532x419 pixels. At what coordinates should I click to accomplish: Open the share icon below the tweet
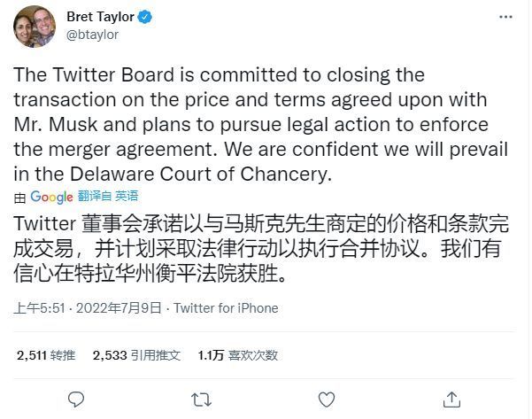click(452, 400)
